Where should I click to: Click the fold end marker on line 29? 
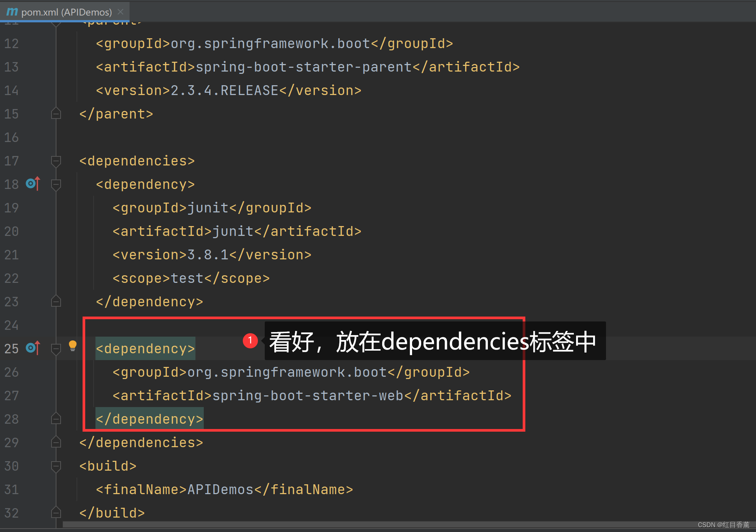point(56,442)
